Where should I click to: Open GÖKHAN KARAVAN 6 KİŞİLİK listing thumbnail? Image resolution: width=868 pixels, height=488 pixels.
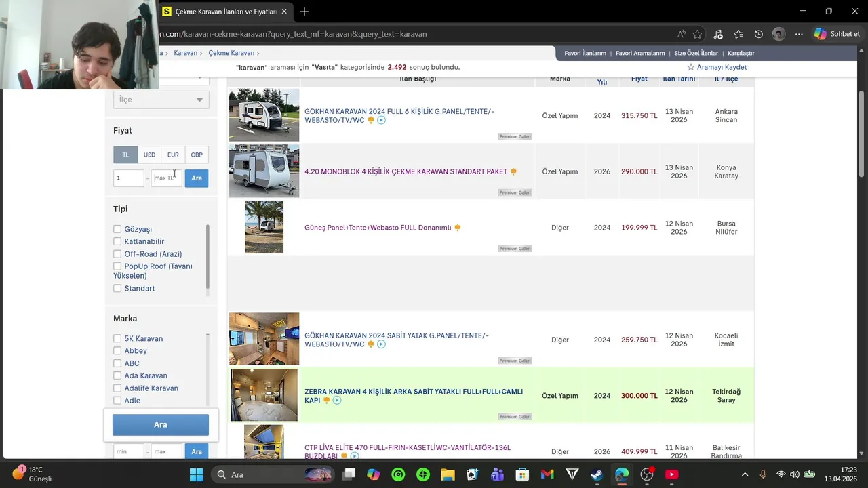pos(264,115)
